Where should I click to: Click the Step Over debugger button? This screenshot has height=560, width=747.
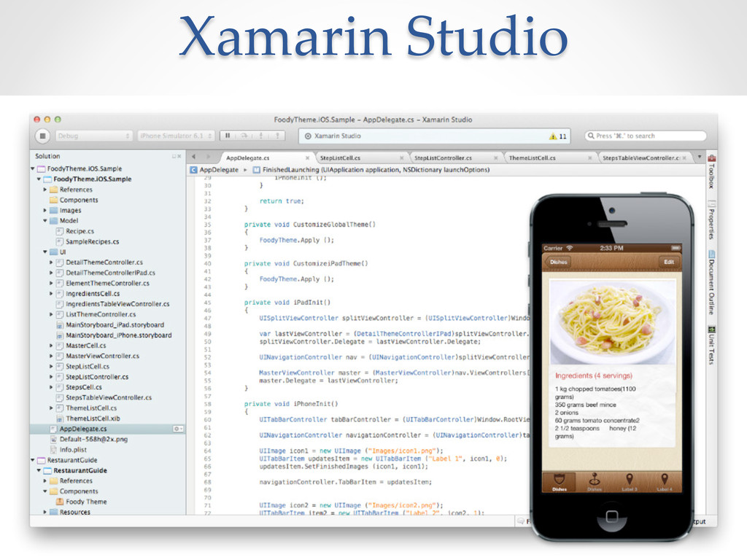point(244,136)
